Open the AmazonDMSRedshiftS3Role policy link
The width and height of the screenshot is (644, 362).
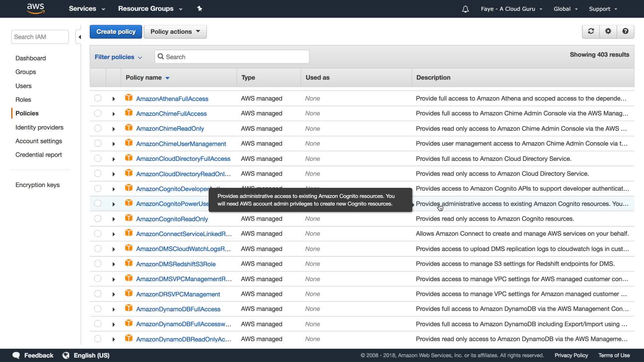coord(176,264)
